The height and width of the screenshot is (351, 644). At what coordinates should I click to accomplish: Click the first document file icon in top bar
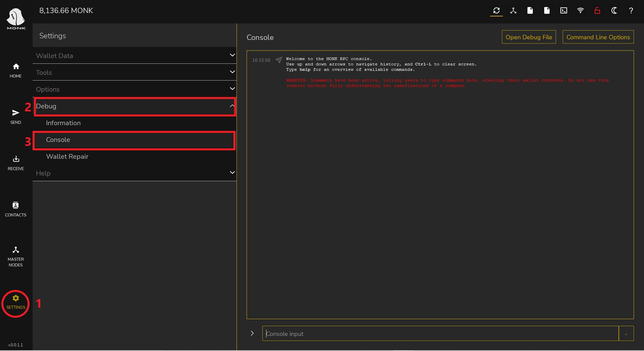[x=530, y=10]
